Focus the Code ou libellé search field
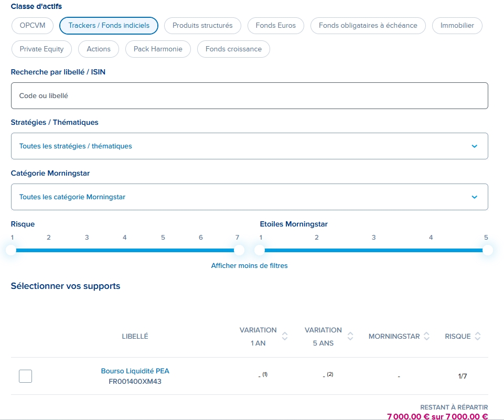504x420 pixels. (x=249, y=96)
